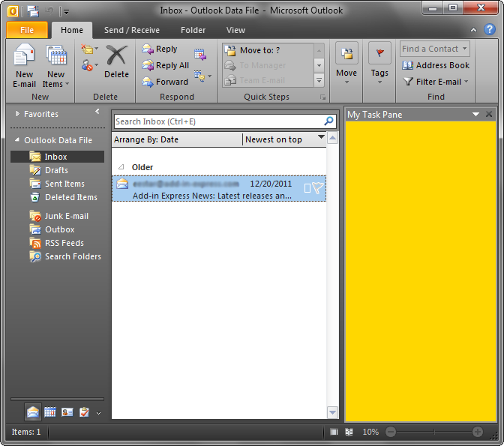Click the Ignore conversation icon
This screenshot has width=504, height=446.
89,49
